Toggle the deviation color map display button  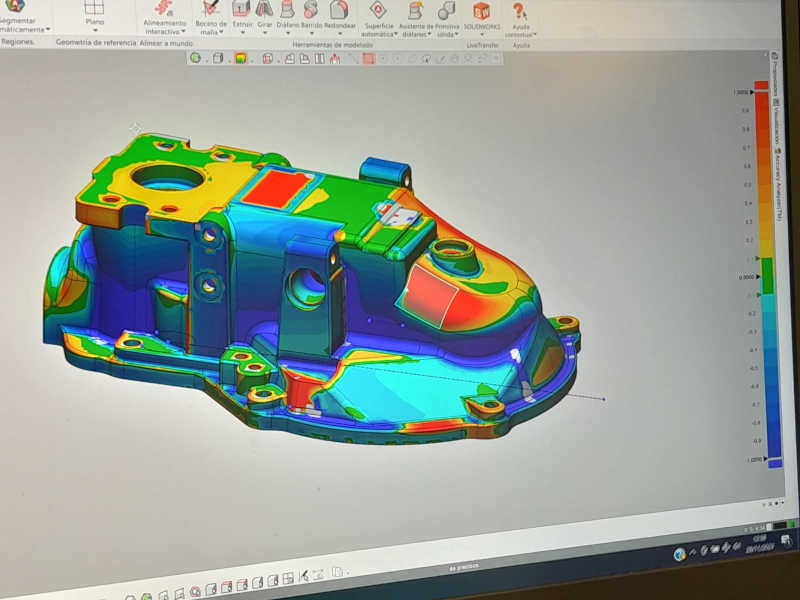[241, 58]
